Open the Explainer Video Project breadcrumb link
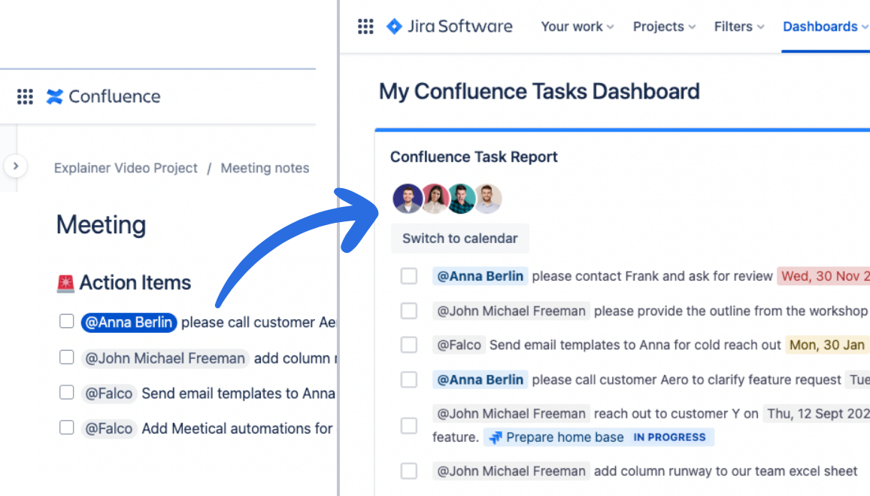The height and width of the screenshot is (496, 870). coord(126,168)
